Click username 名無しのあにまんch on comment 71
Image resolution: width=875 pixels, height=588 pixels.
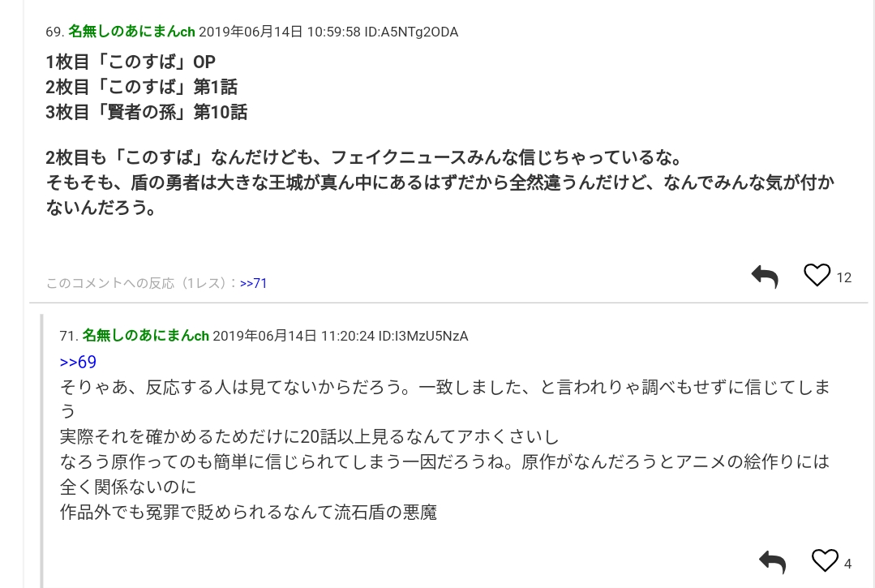pos(146,336)
